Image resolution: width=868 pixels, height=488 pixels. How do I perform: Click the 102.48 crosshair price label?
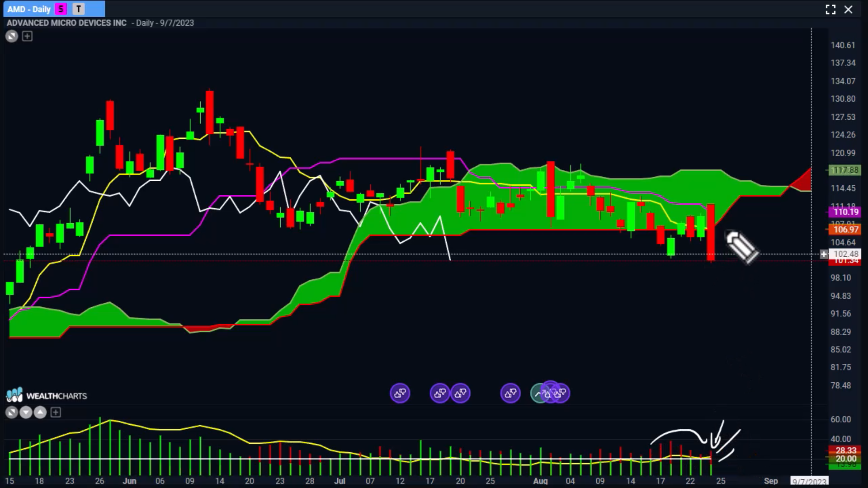tap(844, 254)
